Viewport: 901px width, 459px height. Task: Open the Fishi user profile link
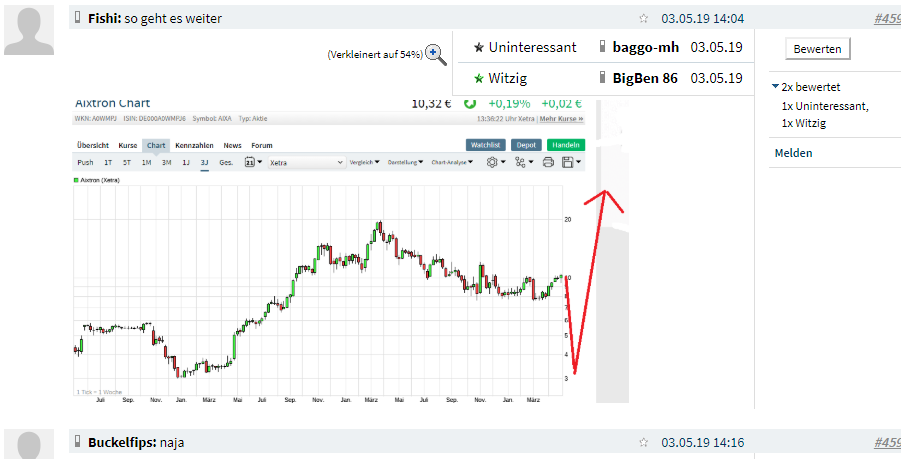pos(105,19)
